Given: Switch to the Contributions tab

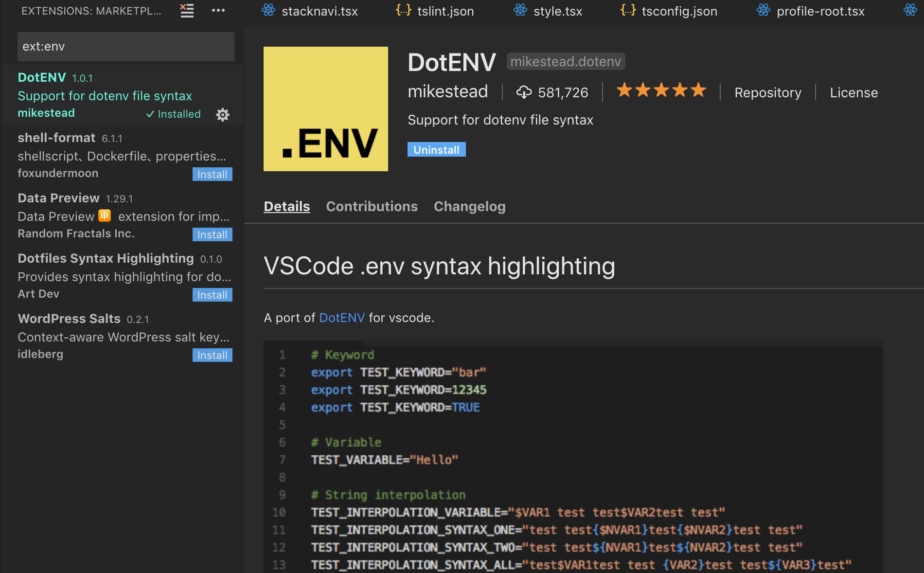Looking at the screenshot, I should 372,207.
